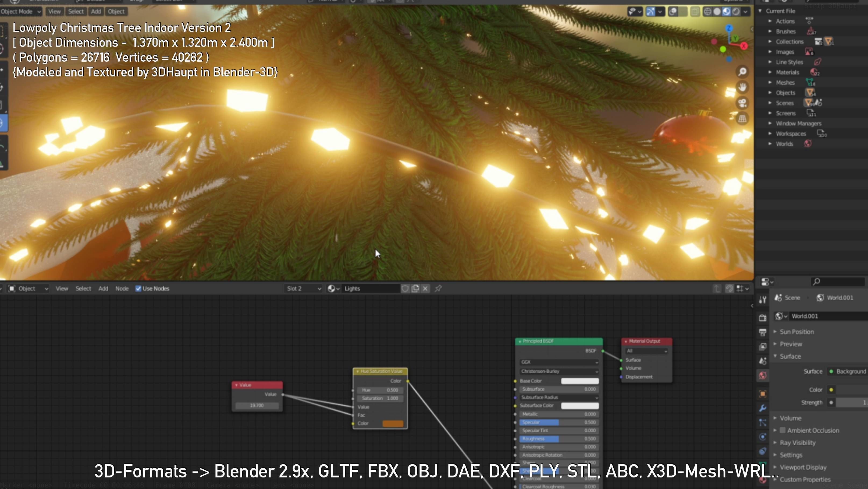This screenshot has height=489, width=868.
Task: Click the pin icon in node editor header
Action: [x=438, y=288]
